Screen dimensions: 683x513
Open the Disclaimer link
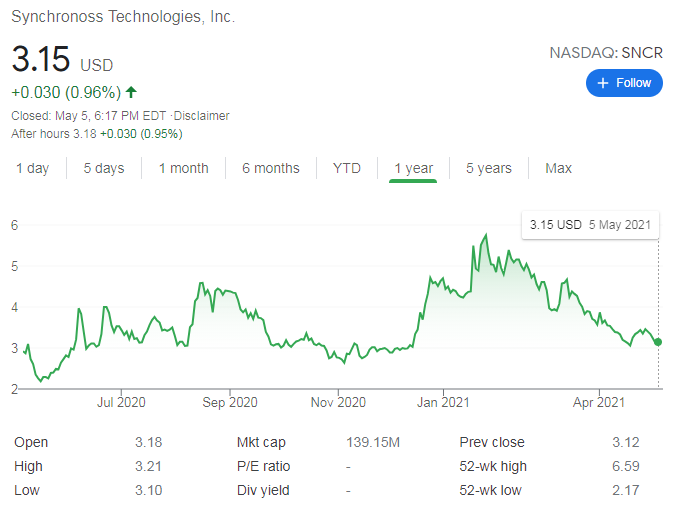click(201, 116)
